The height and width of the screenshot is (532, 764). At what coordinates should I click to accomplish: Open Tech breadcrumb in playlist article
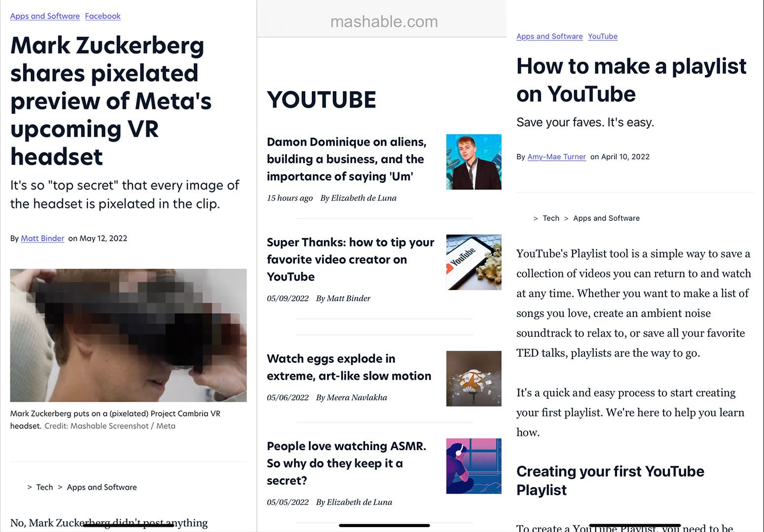tap(551, 218)
